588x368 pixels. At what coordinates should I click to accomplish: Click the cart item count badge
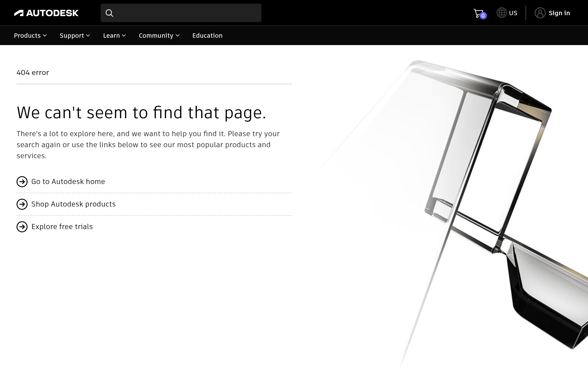[x=483, y=16]
